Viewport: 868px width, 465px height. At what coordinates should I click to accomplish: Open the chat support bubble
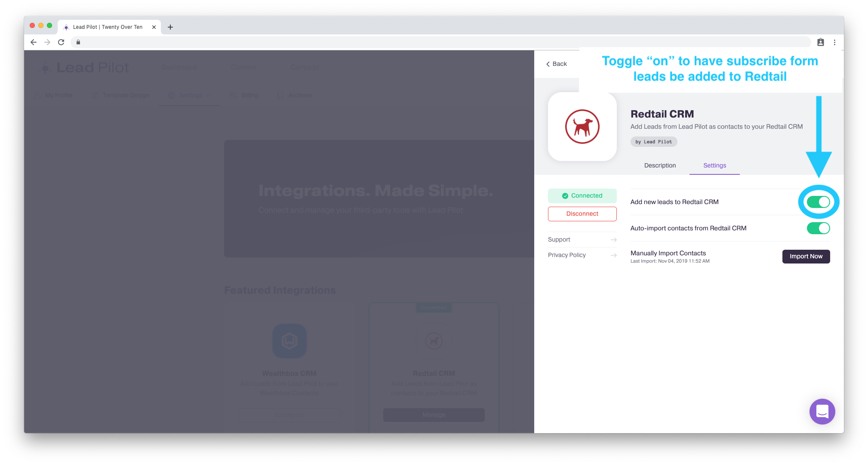click(x=822, y=412)
